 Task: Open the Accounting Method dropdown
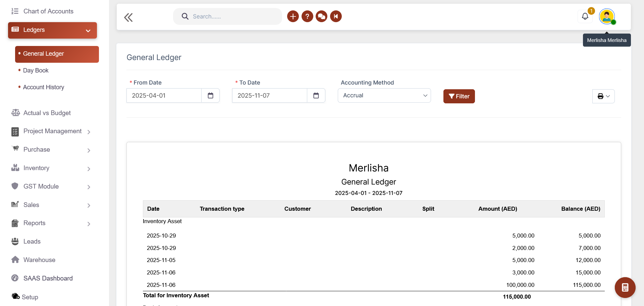(x=384, y=96)
